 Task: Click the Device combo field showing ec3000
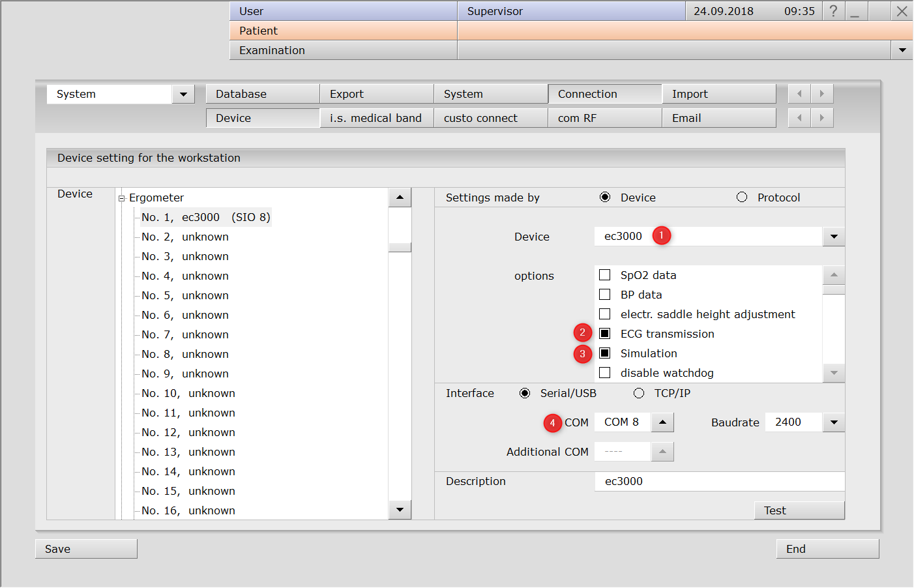coord(708,237)
